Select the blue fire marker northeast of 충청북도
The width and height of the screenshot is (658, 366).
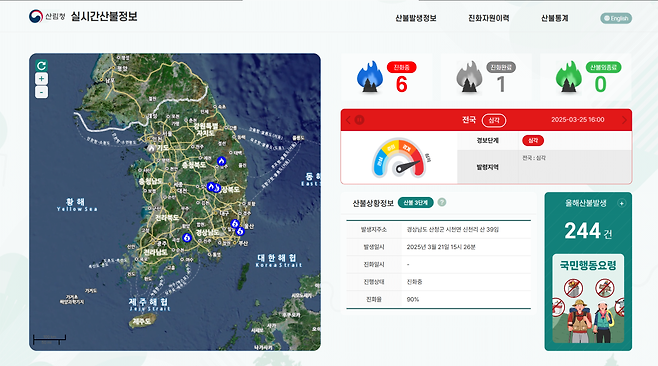[x=221, y=161]
